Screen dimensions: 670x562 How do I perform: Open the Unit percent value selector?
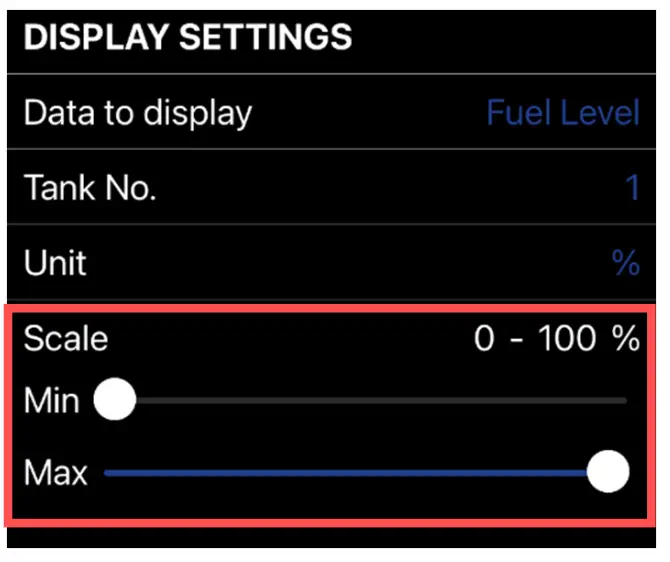pos(625,263)
